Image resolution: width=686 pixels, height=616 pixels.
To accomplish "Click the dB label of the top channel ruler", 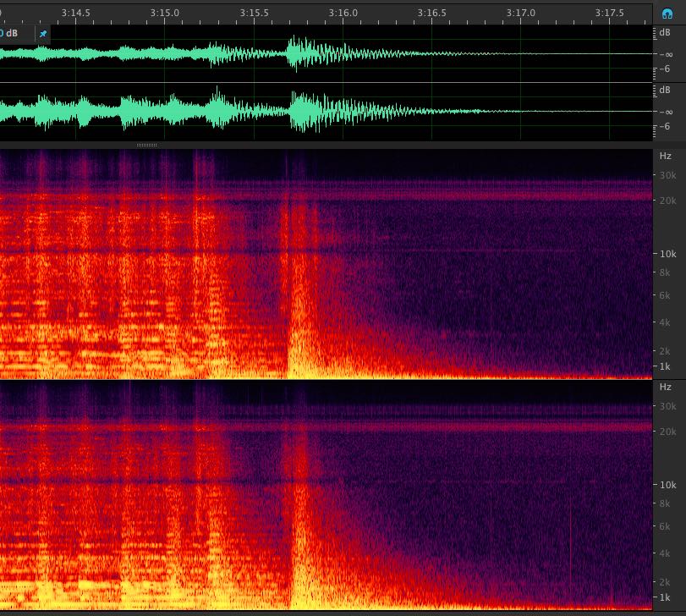I will pyautogui.click(x=665, y=33).
